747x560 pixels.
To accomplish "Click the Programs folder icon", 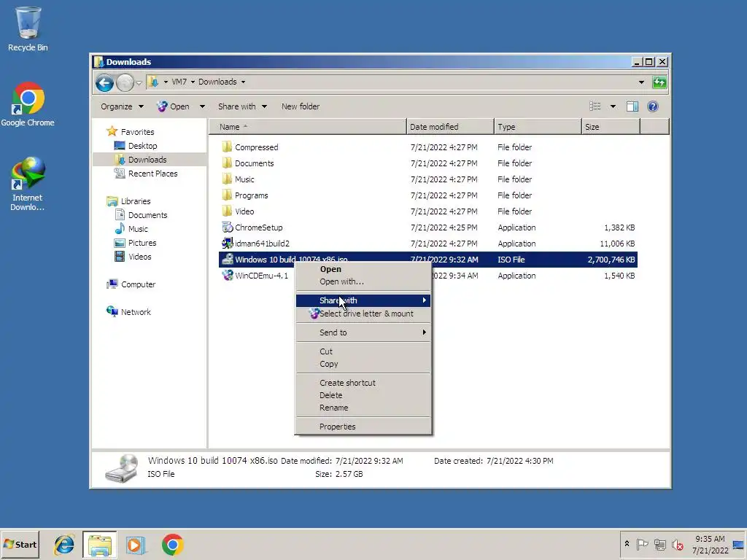I will tap(228, 195).
